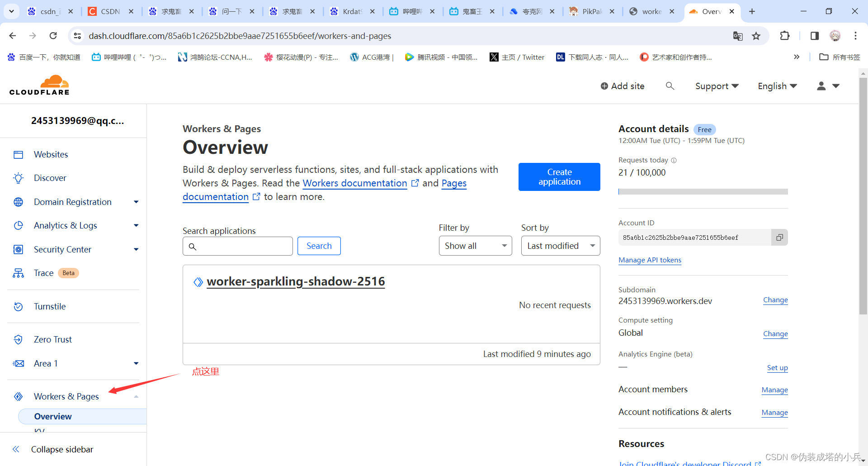Viewport: 868px width, 466px height.
Task: Change the Subdomain setting
Action: point(775,300)
